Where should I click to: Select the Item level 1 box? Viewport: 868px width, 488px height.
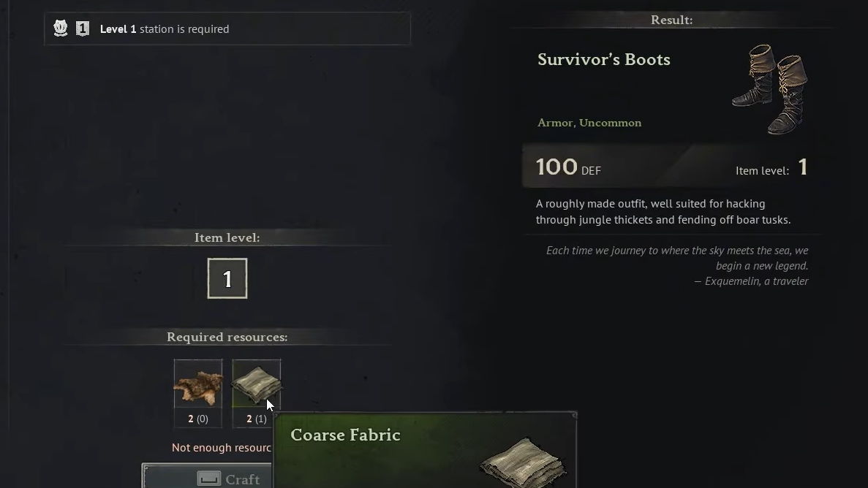(227, 278)
